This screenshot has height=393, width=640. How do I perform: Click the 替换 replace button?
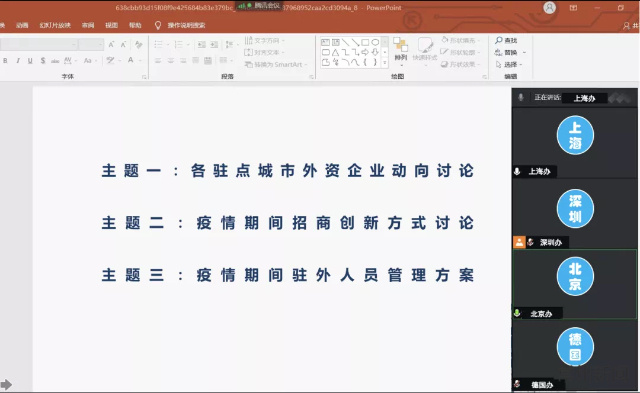510,52
